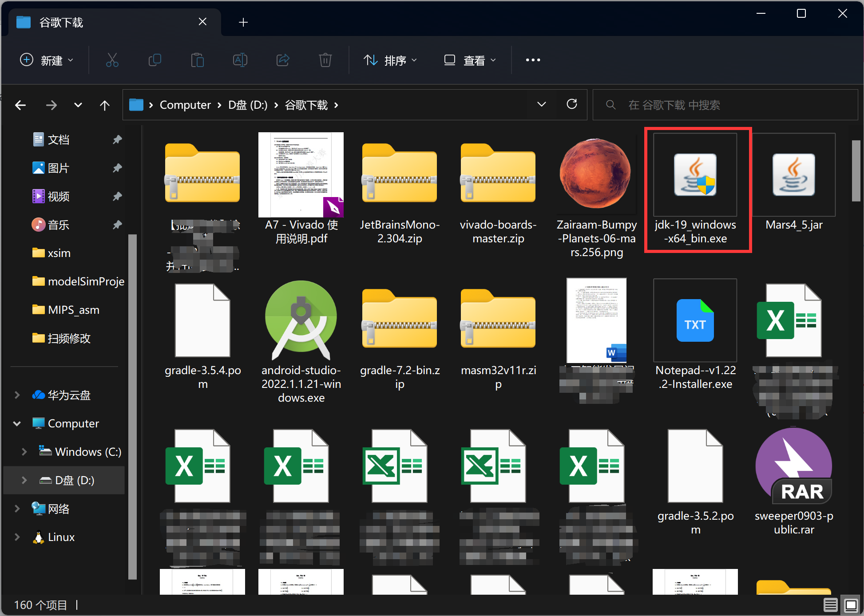This screenshot has height=616, width=864.
Task: Switch to large thumbnails view toggle
Action: [851, 604]
